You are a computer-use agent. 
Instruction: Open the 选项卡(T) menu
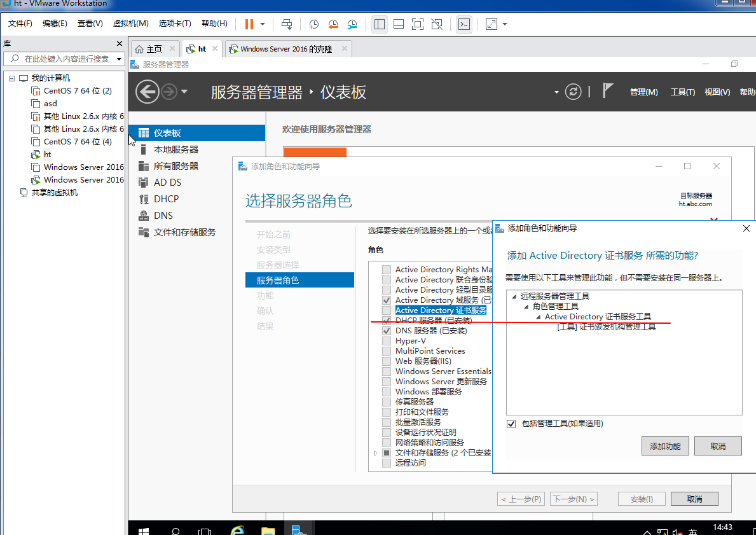coord(175,24)
